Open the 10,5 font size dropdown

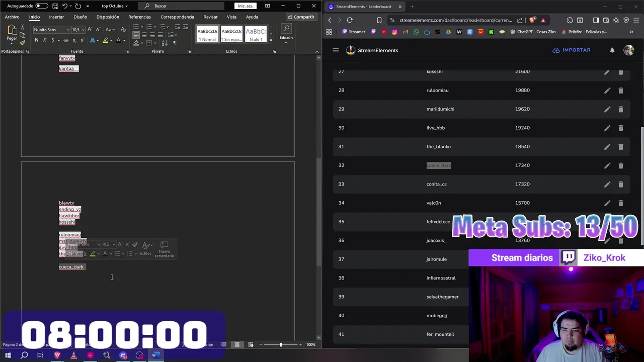[x=83, y=30]
